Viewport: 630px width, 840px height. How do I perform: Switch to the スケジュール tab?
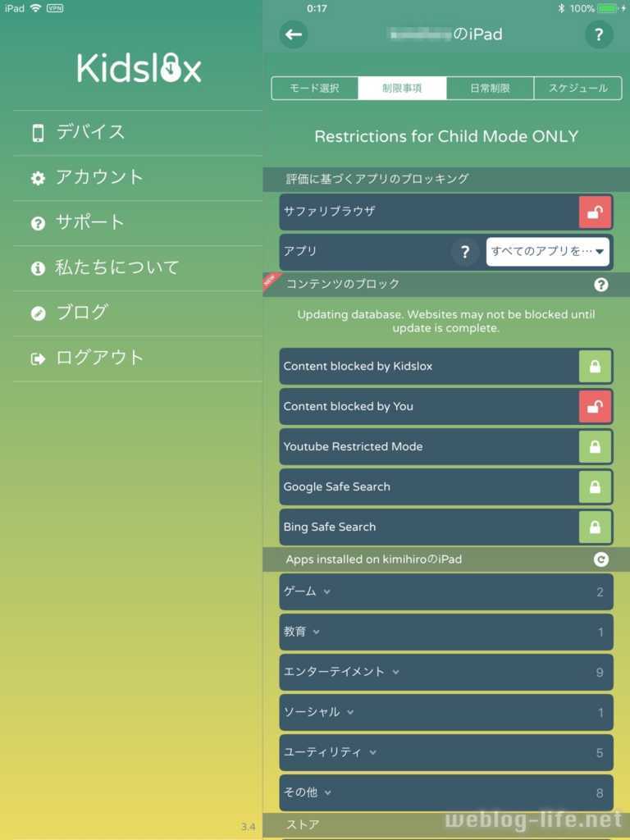578,89
